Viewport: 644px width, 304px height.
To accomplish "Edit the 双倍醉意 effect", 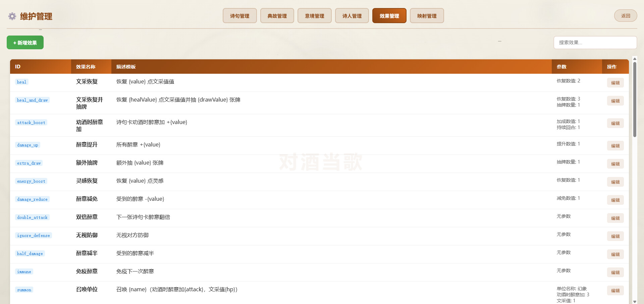I will 615,218.
